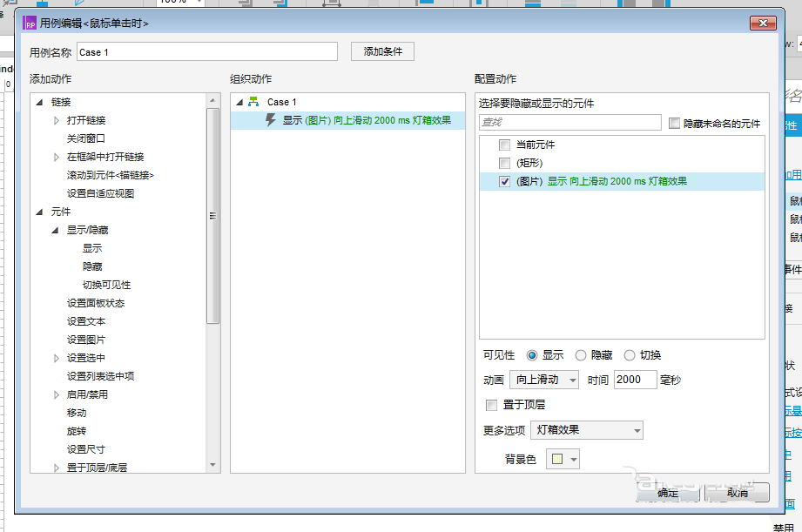The width and height of the screenshot is (802, 532).
Task: Check the (矩形) checkbox
Action: [504, 163]
